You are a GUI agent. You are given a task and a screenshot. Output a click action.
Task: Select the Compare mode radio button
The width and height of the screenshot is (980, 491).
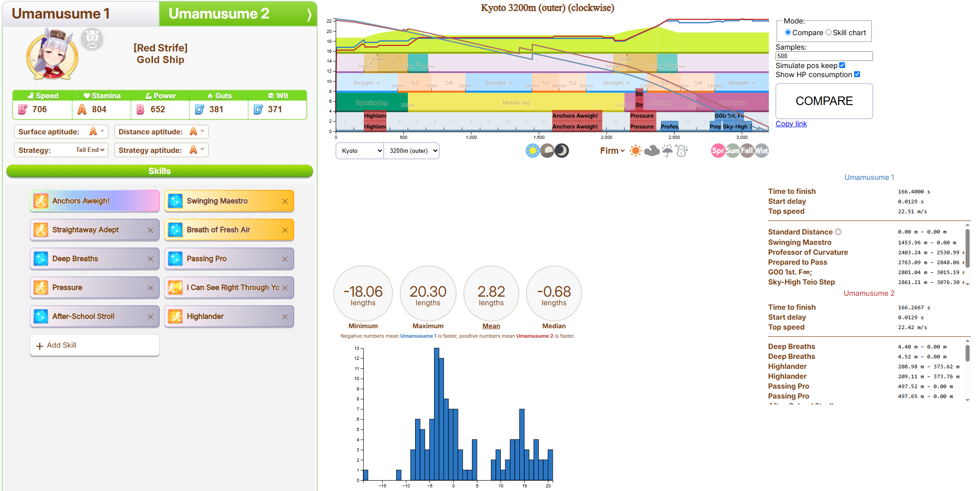(788, 32)
